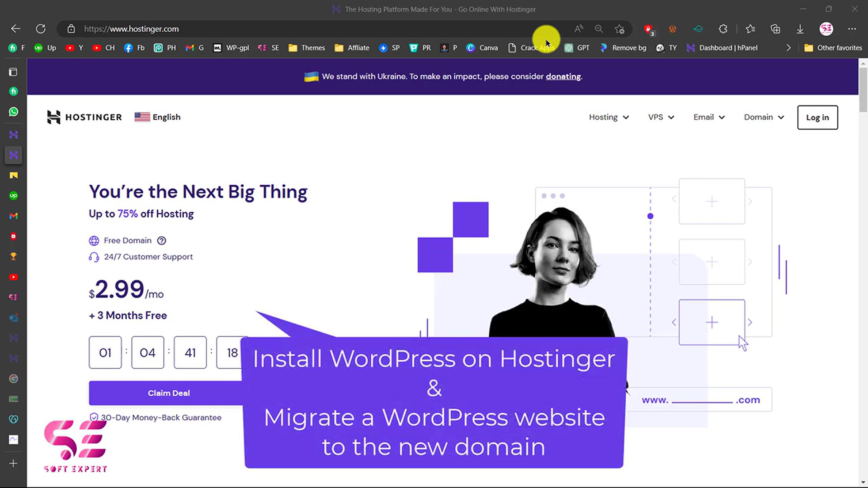Click the 24/7 Customer Support text
Viewport: 868px width, 488px height.
[x=148, y=257]
